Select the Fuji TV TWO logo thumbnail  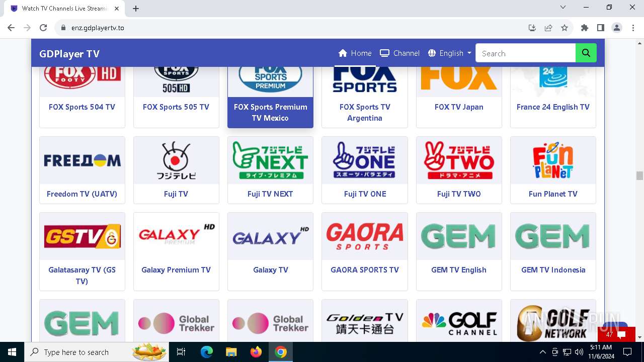[459, 160]
